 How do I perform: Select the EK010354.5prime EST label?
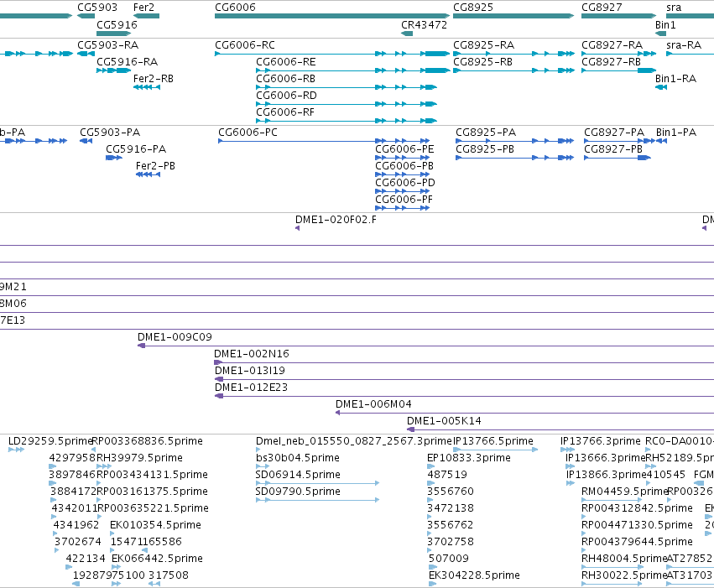155,526
